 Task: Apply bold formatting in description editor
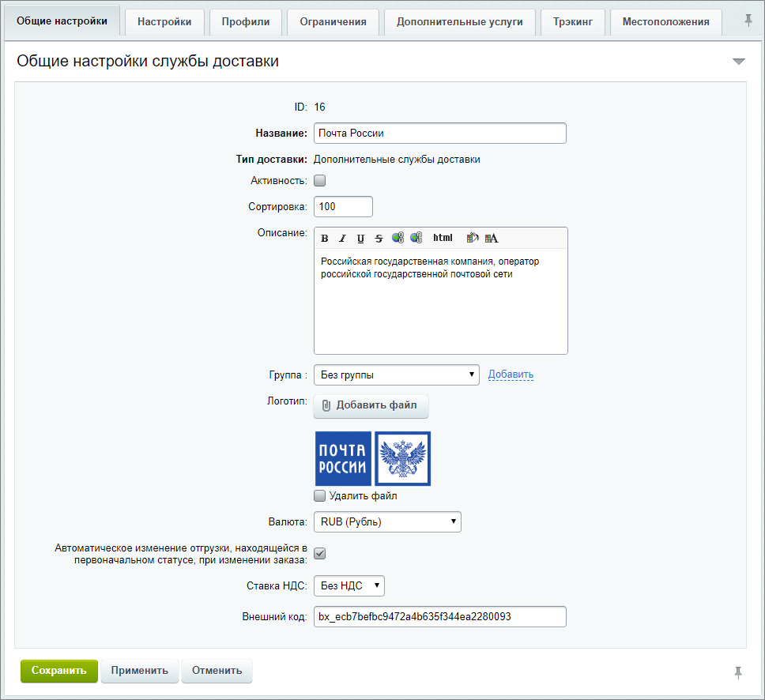325,239
